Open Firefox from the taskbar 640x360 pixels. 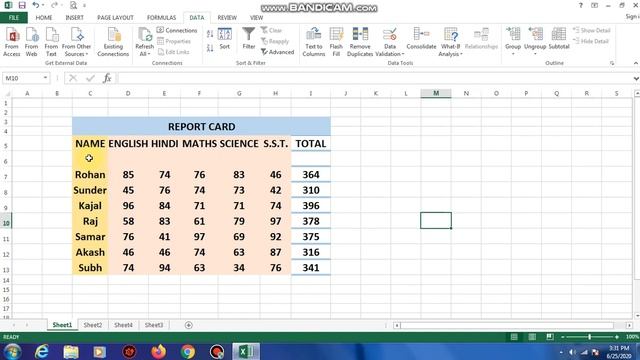tap(158, 351)
